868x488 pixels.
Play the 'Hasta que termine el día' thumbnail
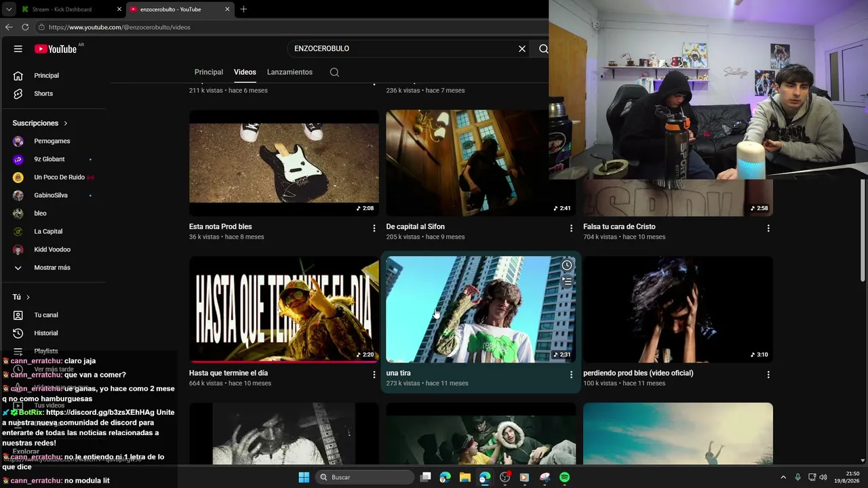[284, 309]
